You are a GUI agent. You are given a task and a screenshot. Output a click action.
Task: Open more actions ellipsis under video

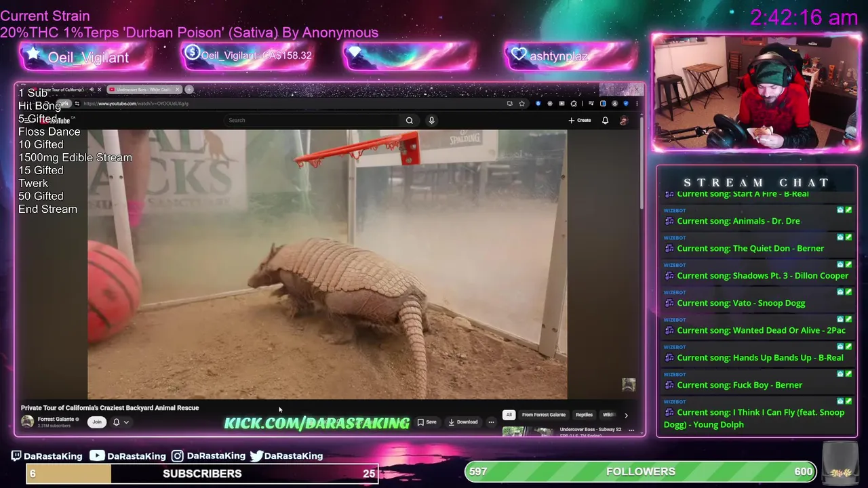click(491, 422)
